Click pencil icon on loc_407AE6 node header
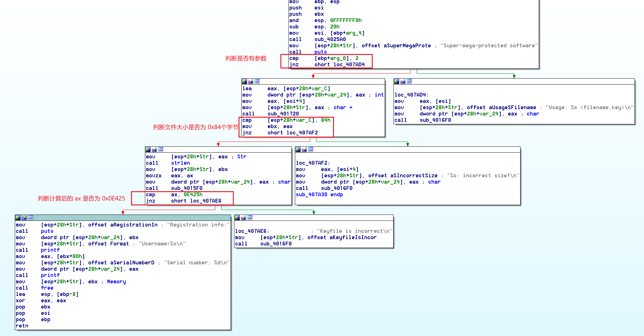644x336 pixels. coord(244,218)
